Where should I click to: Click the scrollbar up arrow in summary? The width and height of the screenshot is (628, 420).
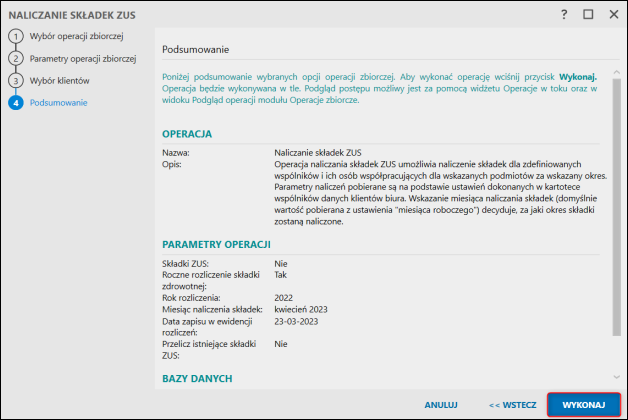tap(616, 72)
